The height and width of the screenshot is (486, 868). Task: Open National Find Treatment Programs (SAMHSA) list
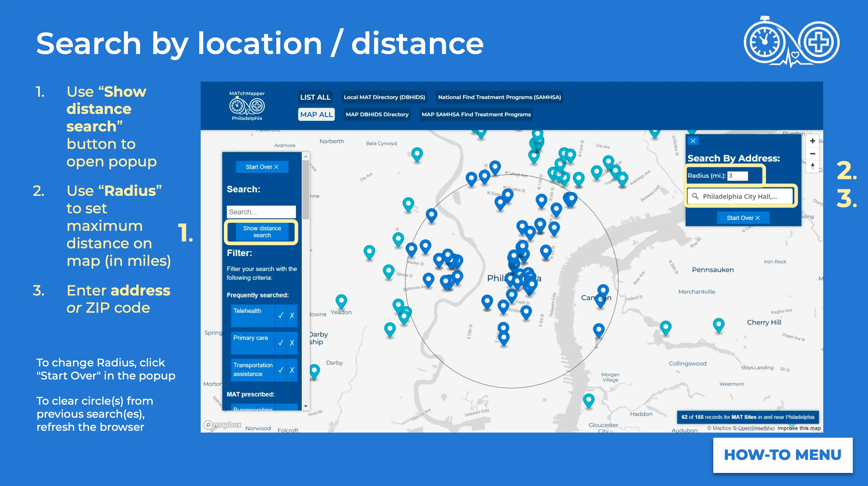[500, 97]
